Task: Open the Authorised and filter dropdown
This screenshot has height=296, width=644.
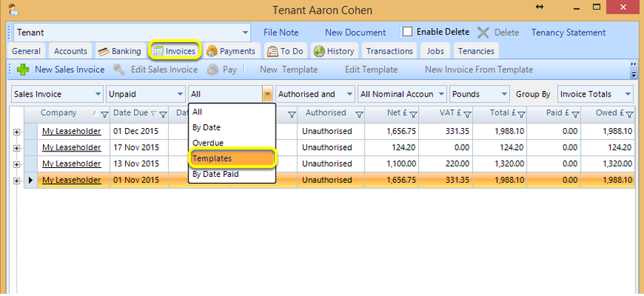Action: point(349,94)
